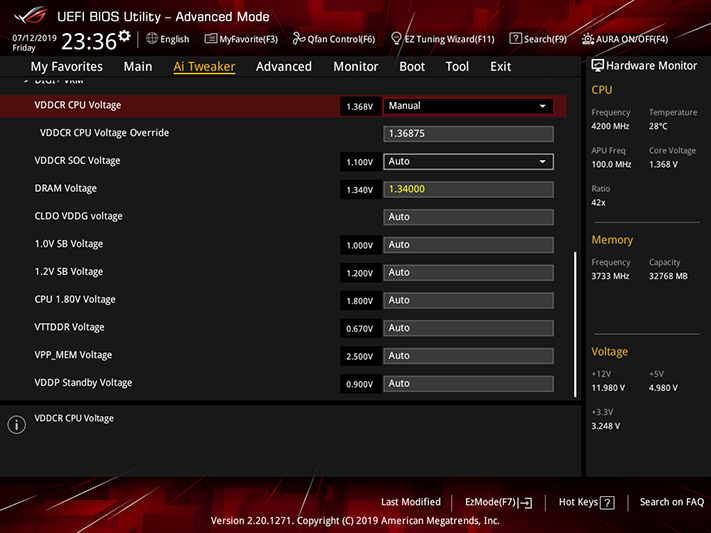Screen dimensions: 711x533
Task: Open Qfan Control fan icon
Action: [x=298, y=39]
